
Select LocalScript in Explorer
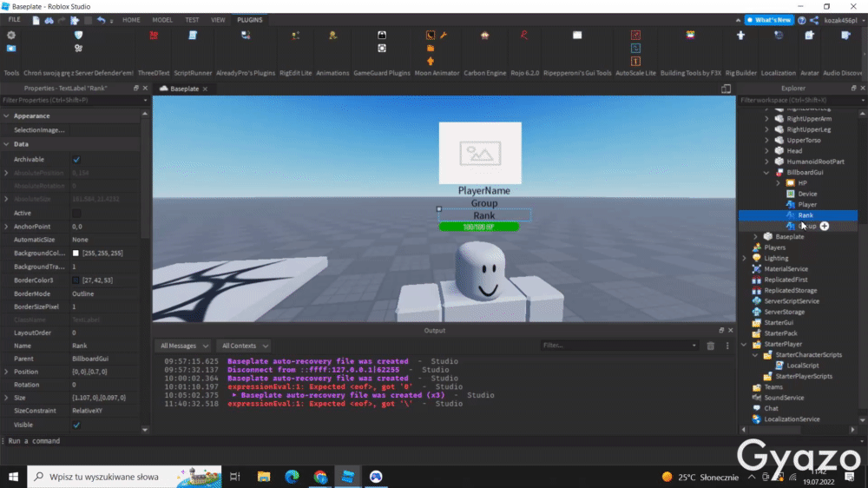(x=803, y=366)
